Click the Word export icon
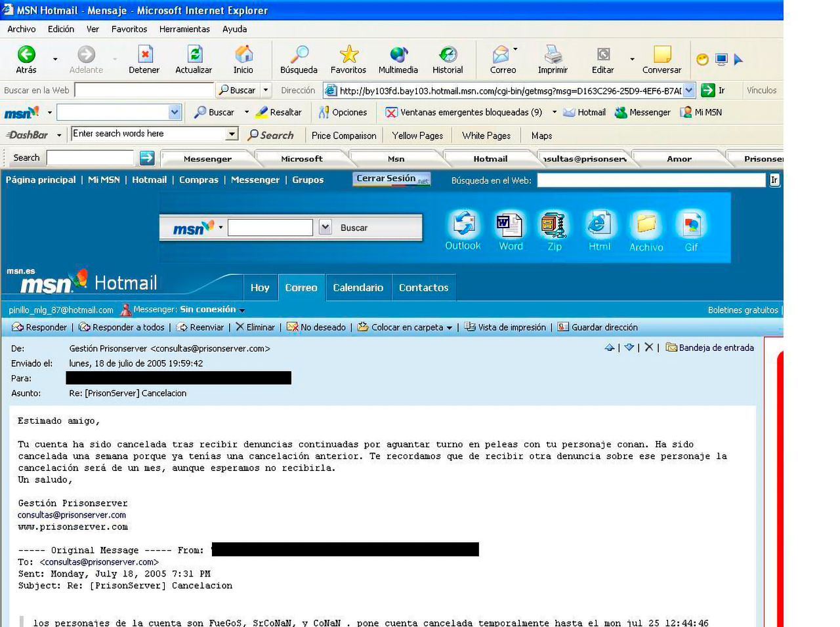 tap(511, 231)
